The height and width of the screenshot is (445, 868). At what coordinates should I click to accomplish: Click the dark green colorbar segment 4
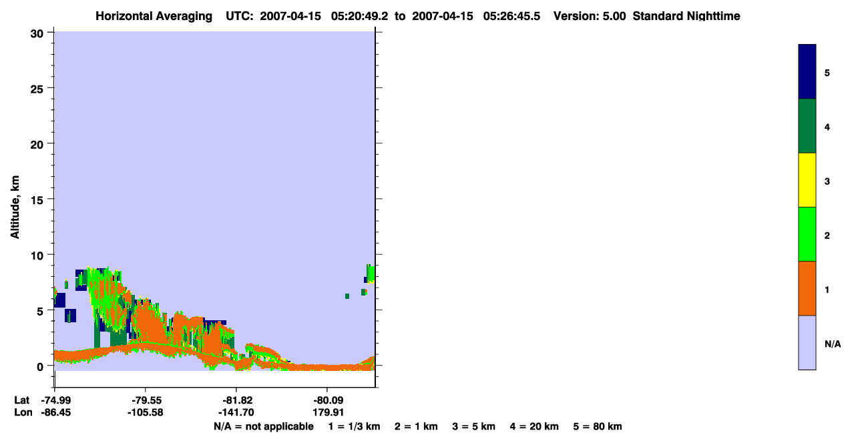click(807, 126)
